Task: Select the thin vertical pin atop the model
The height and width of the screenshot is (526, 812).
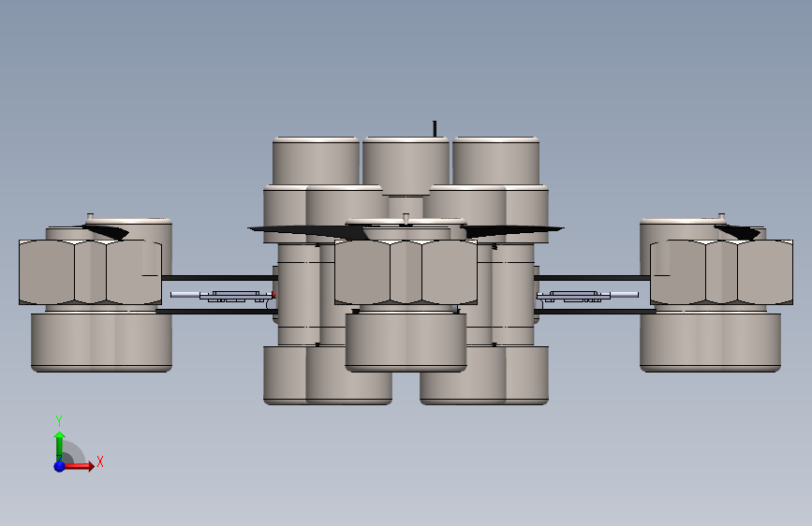Action: pyautogui.click(x=435, y=129)
